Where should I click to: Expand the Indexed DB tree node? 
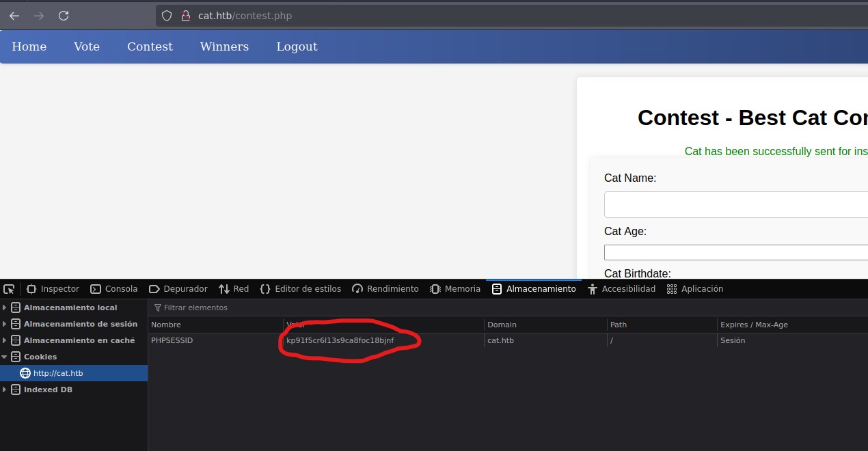(x=5, y=389)
